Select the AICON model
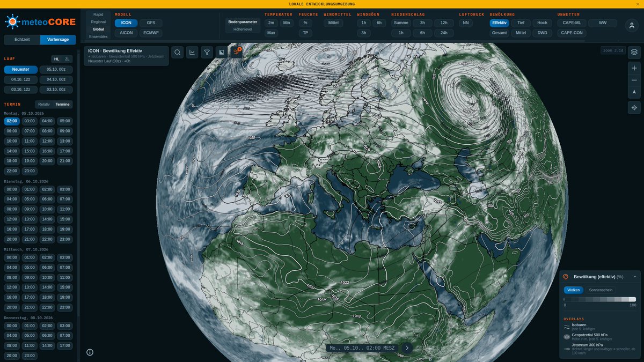This screenshot has width=644, height=362. [x=126, y=33]
